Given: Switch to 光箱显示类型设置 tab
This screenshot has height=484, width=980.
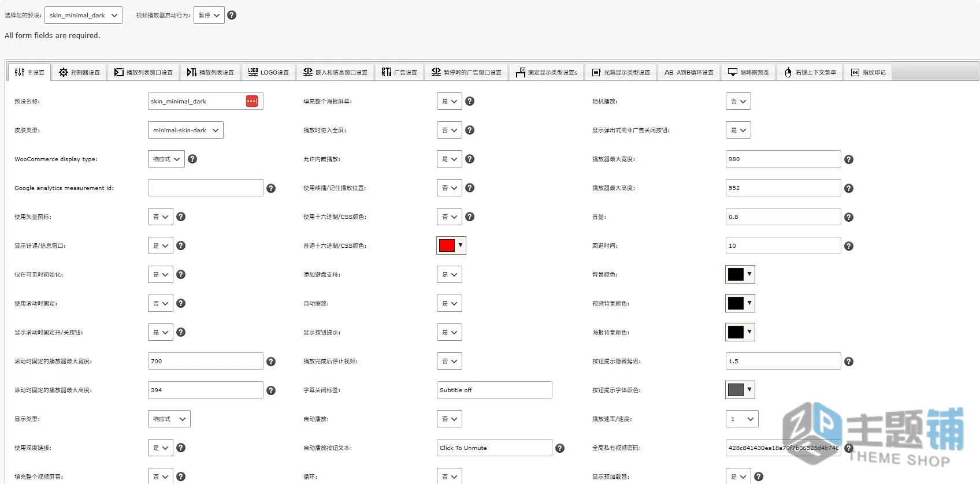Looking at the screenshot, I should coord(621,72).
